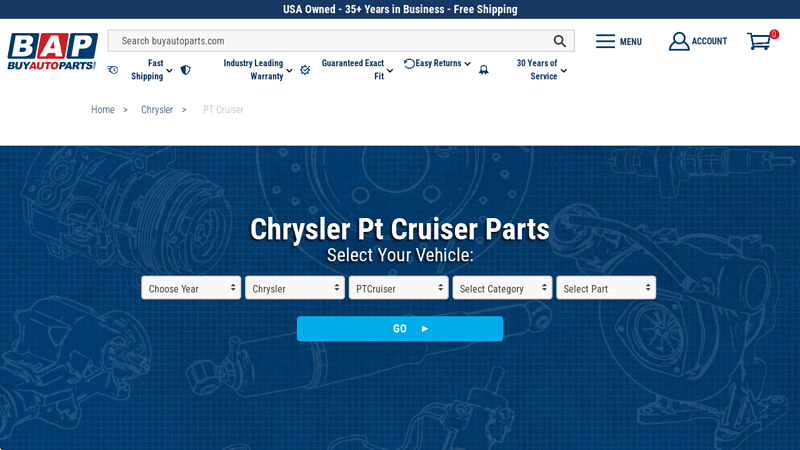Screen dimensions: 800x450
Task: Click the service award ribbon icon
Action: pos(484,70)
